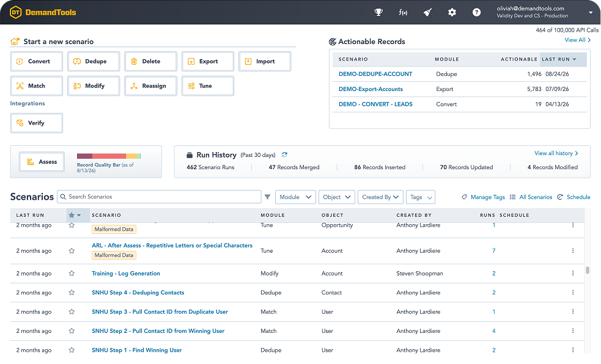Screen dimensions: 601x364
Task: Favorite SNHU Step 2 star
Action: pos(72,330)
